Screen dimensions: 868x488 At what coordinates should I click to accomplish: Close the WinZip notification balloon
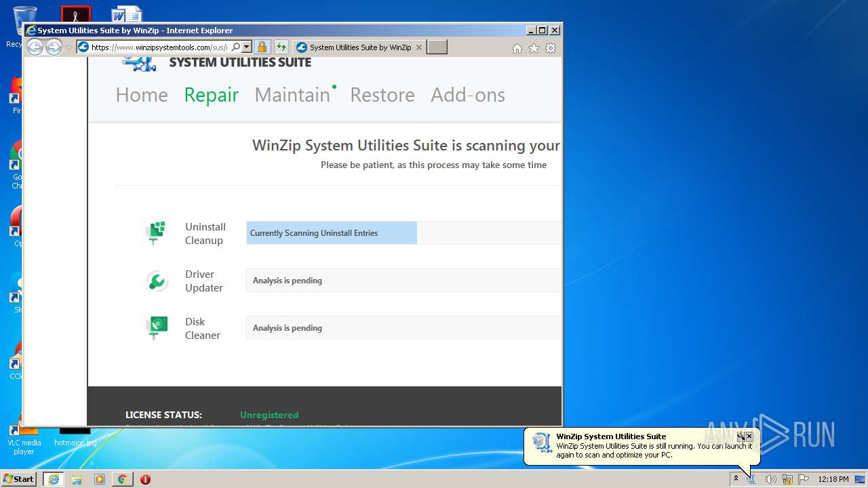[749, 436]
